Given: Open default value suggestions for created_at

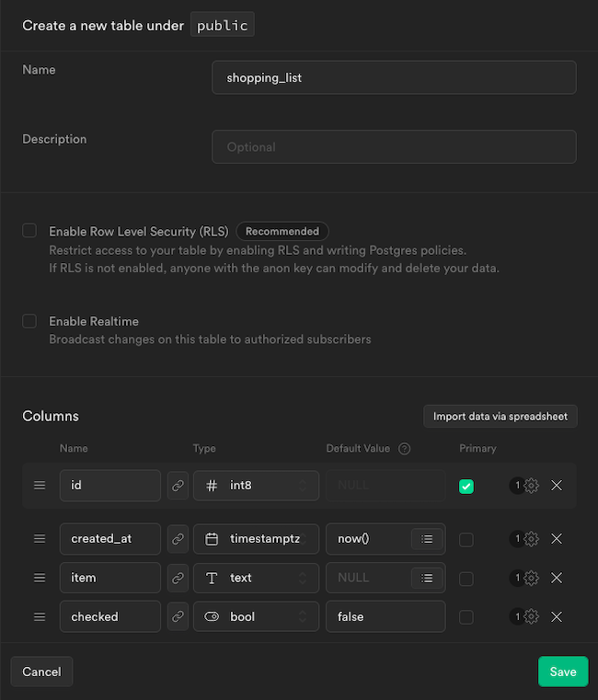Looking at the screenshot, I should (427, 539).
